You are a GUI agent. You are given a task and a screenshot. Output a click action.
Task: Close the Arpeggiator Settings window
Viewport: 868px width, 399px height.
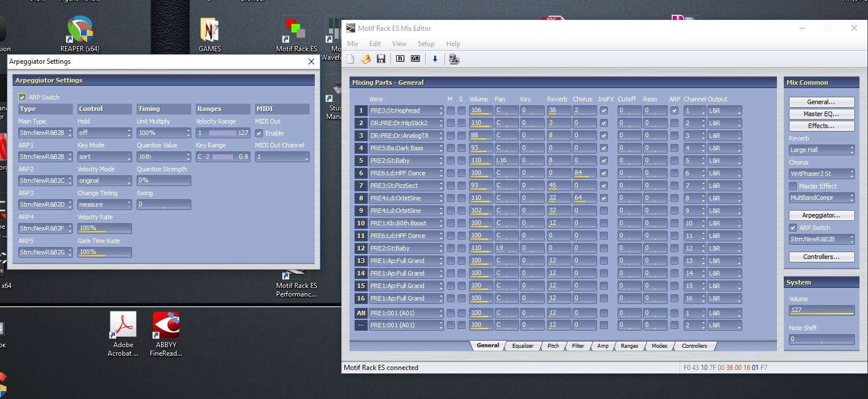pos(311,61)
